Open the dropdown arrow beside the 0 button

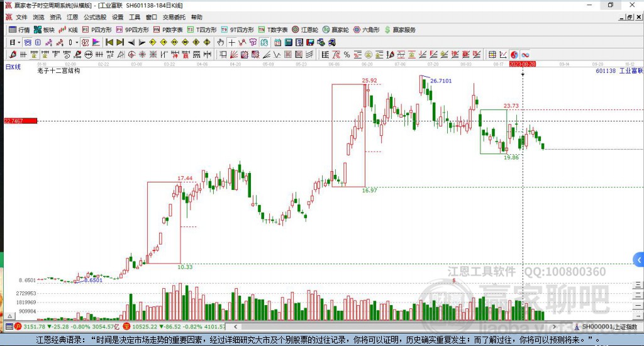tap(76, 42)
